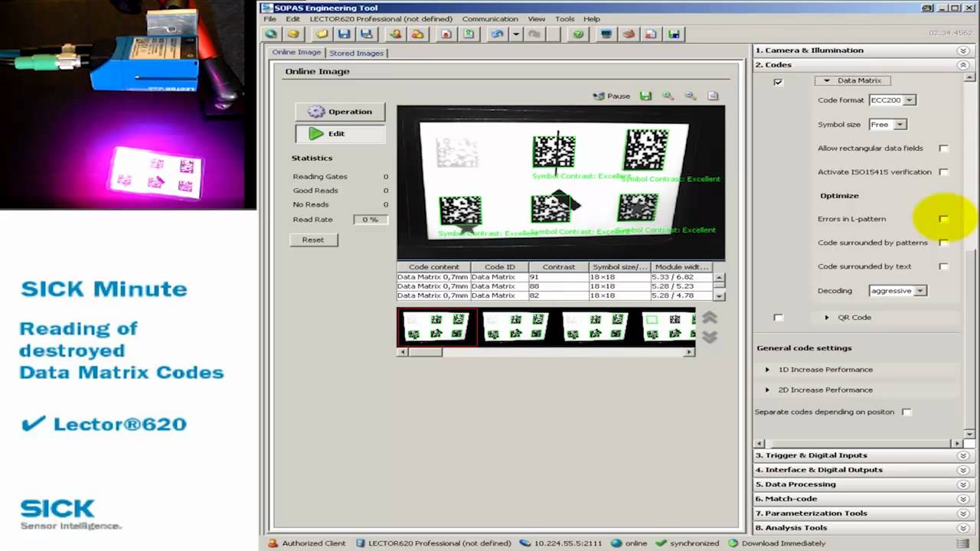Image resolution: width=980 pixels, height=551 pixels.
Task: Check Code surrounded by patterns
Action: click(x=943, y=243)
